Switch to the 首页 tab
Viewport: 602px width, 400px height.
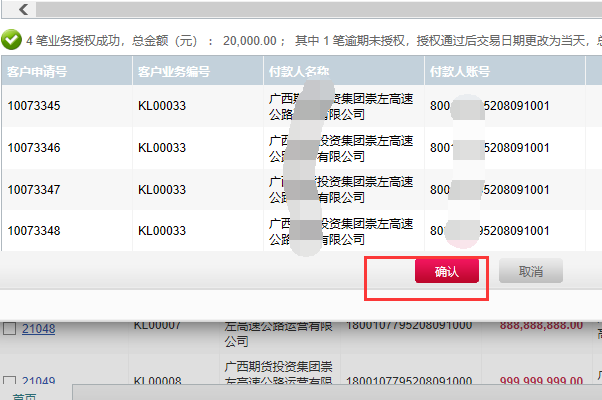[24, 396]
